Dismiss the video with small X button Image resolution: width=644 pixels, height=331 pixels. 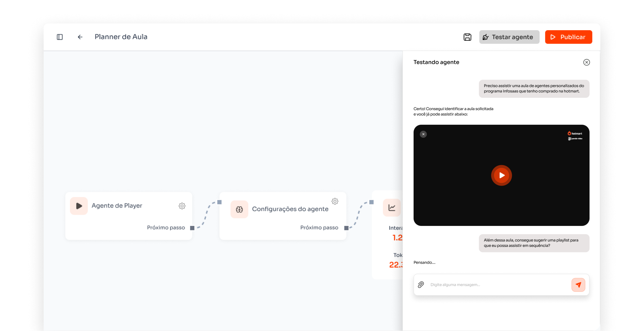(423, 134)
